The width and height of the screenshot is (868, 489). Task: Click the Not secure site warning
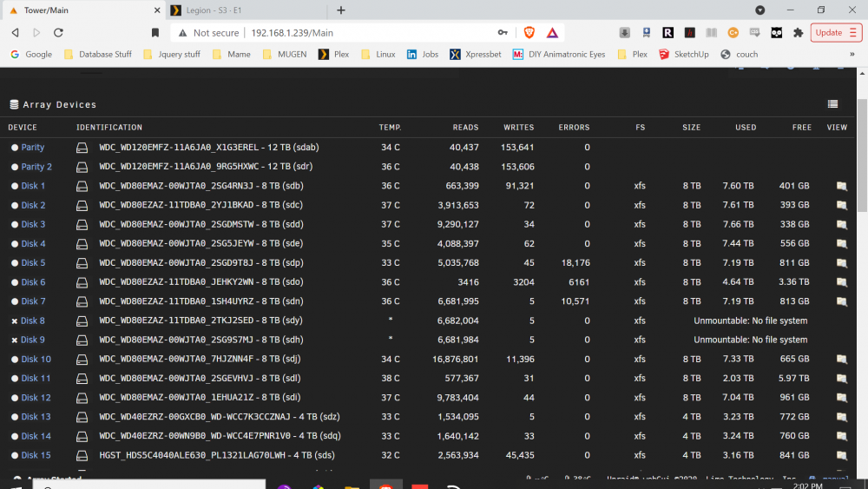click(x=208, y=33)
